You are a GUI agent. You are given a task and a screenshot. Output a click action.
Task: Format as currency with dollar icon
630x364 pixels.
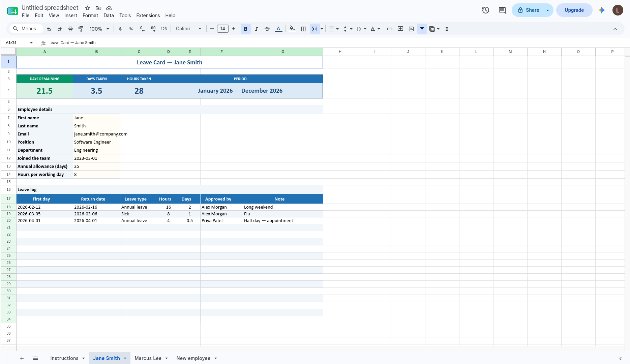tap(120, 29)
